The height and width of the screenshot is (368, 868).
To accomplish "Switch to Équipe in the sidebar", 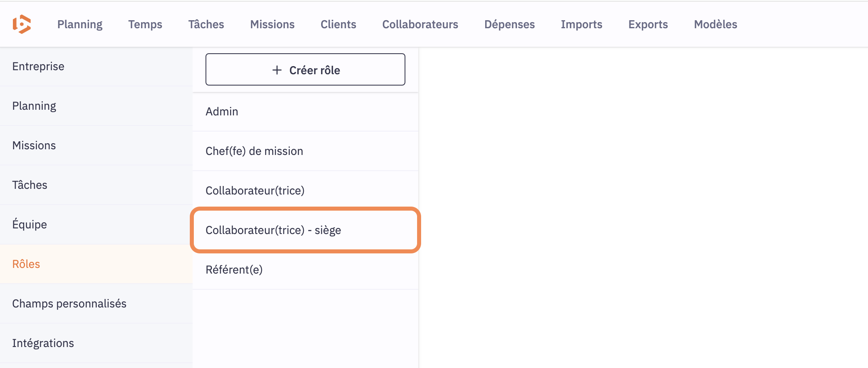I will coord(29,224).
